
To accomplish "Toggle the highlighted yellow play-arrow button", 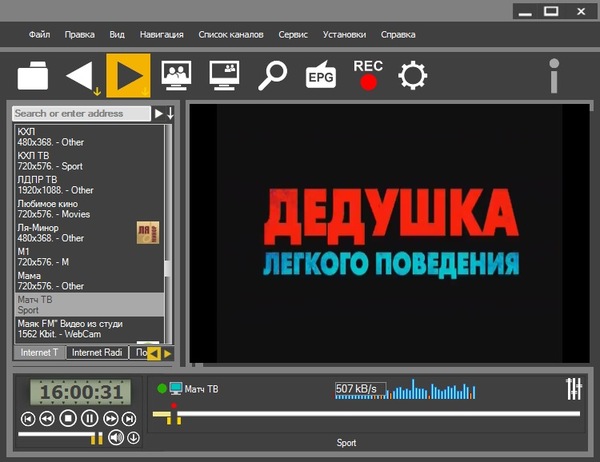I will [128, 76].
